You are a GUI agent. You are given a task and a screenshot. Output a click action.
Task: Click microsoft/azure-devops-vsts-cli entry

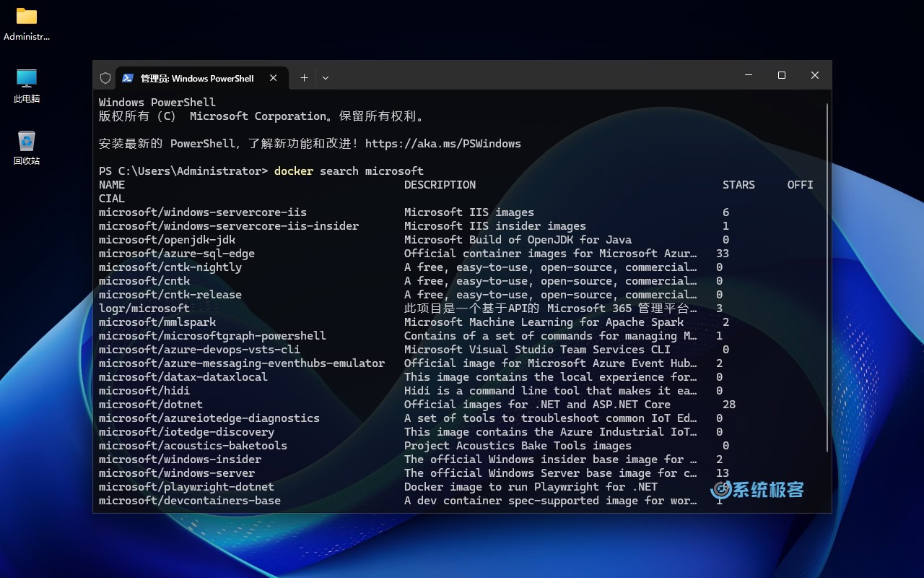click(199, 350)
